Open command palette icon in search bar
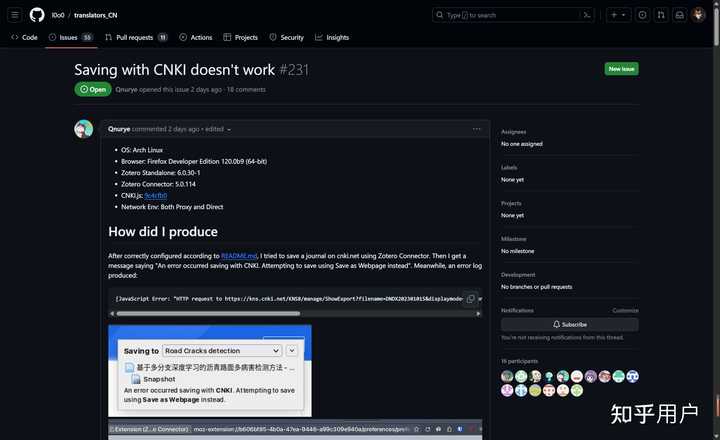 click(x=587, y=15)
